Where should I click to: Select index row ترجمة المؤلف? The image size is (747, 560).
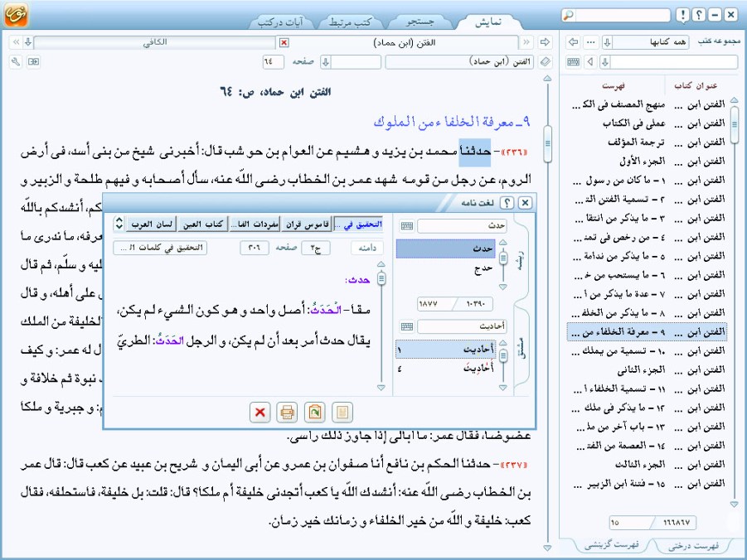click(647, 142)
